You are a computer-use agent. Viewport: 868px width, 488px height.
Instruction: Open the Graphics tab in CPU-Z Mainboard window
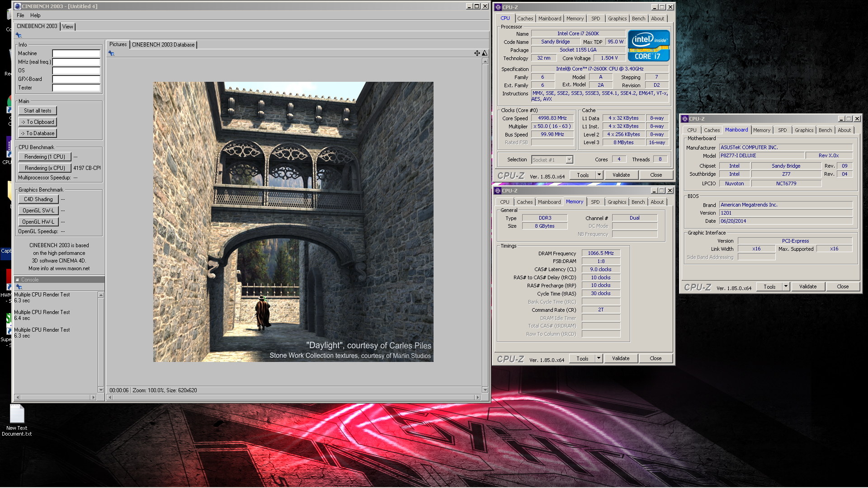click(804, 130)
